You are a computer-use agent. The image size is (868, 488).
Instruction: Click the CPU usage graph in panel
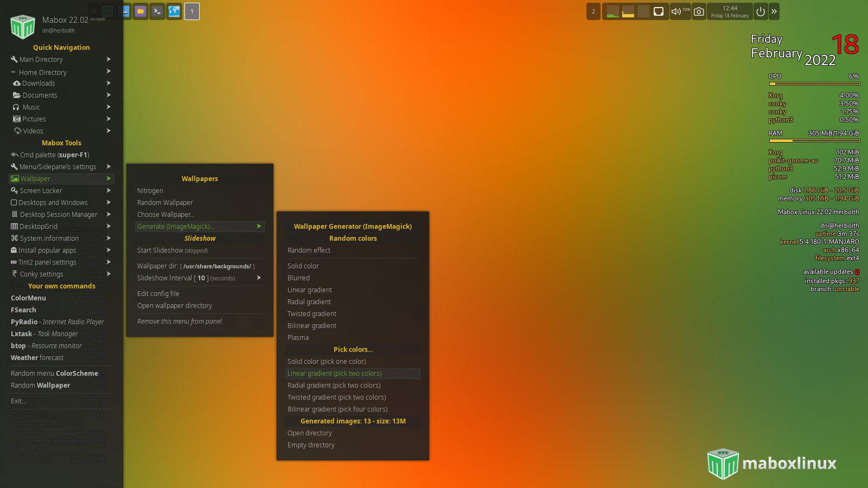[612, 11]
